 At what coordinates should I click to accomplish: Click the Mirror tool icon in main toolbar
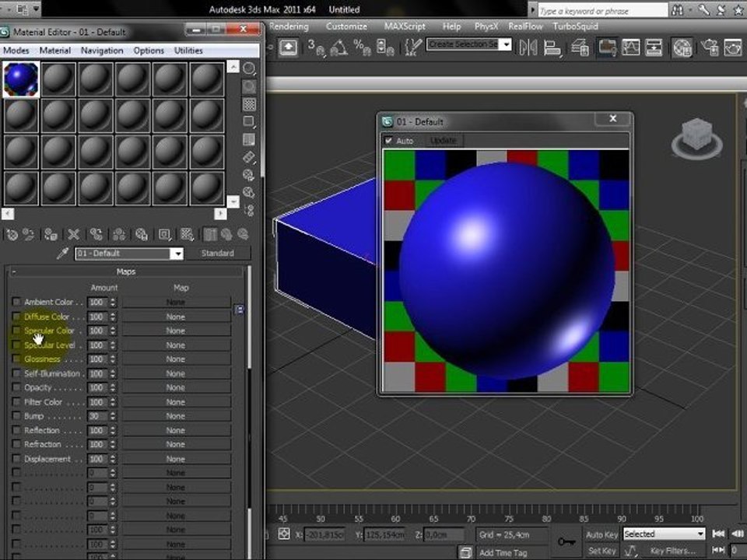(x=528, y=47)
